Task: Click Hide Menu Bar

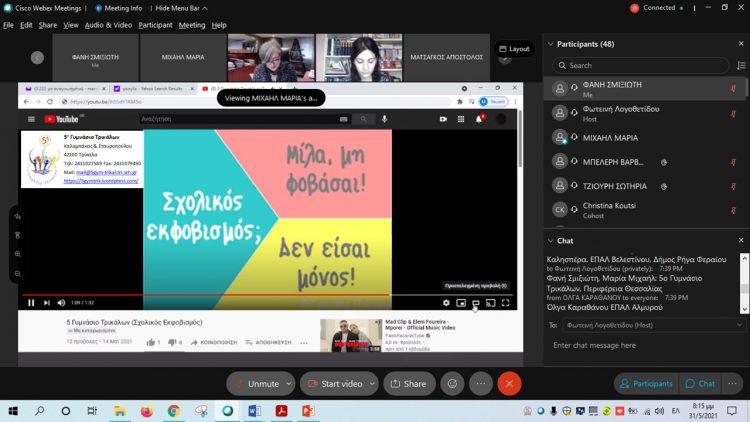Action: click(181, 8)
